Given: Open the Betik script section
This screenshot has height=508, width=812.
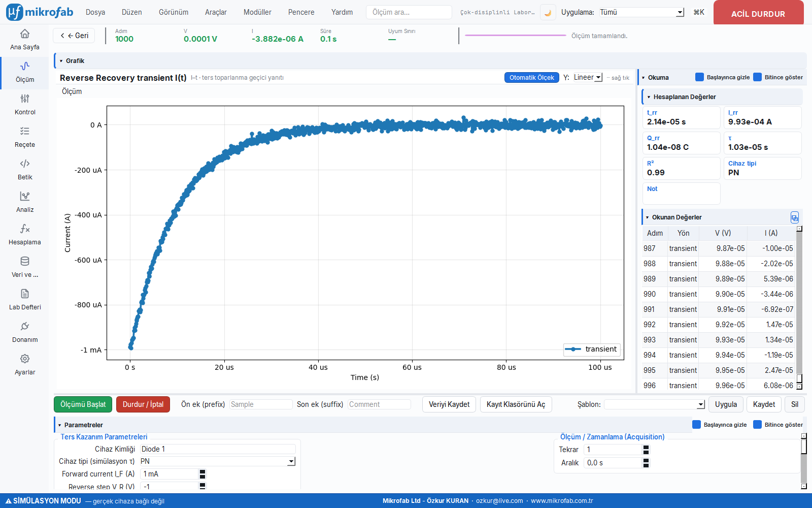Looking at the screenshot, I should [x=24, y=170].
